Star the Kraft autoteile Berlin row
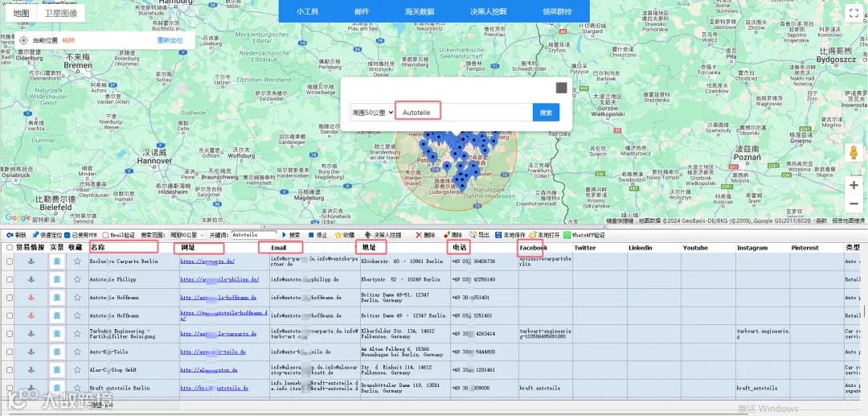Image resolution: width=868 pixels, height=416 pixels. pos(77,388)
